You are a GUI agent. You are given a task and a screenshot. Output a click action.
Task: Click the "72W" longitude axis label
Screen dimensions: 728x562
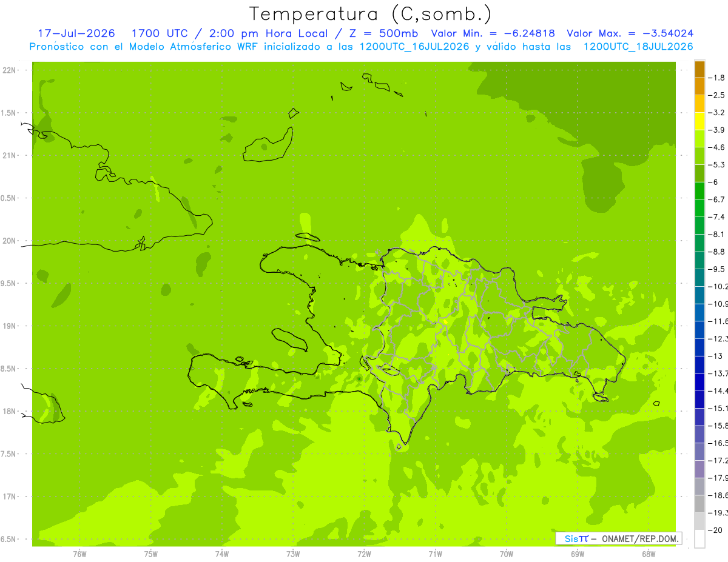[x=364, y=553]
